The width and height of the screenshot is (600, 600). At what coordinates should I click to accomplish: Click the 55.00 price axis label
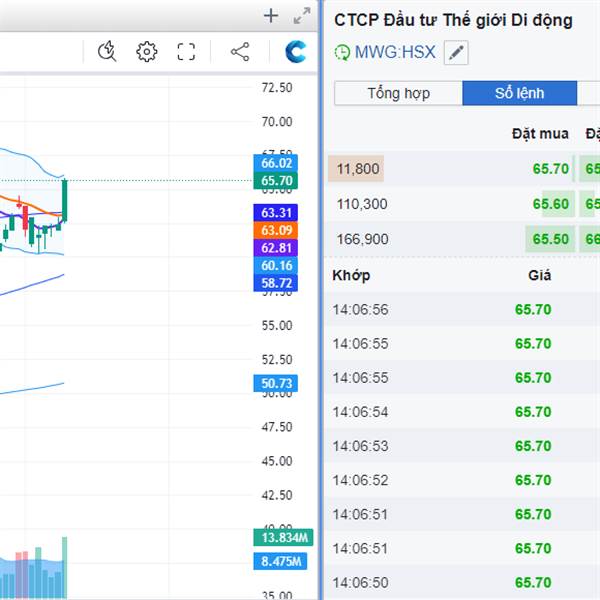coord(277,326)
